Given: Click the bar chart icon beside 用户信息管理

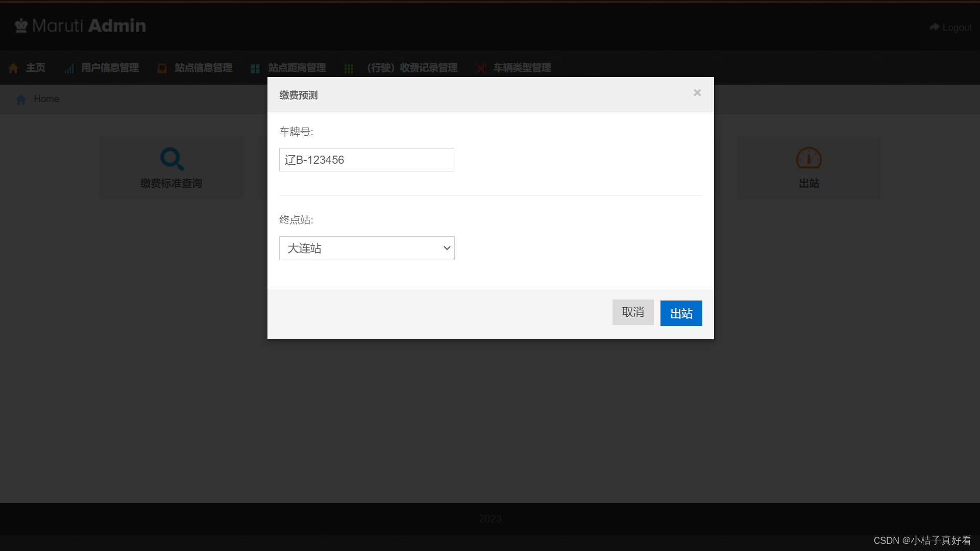Looking at the screenshot, I should pos(69,68).
